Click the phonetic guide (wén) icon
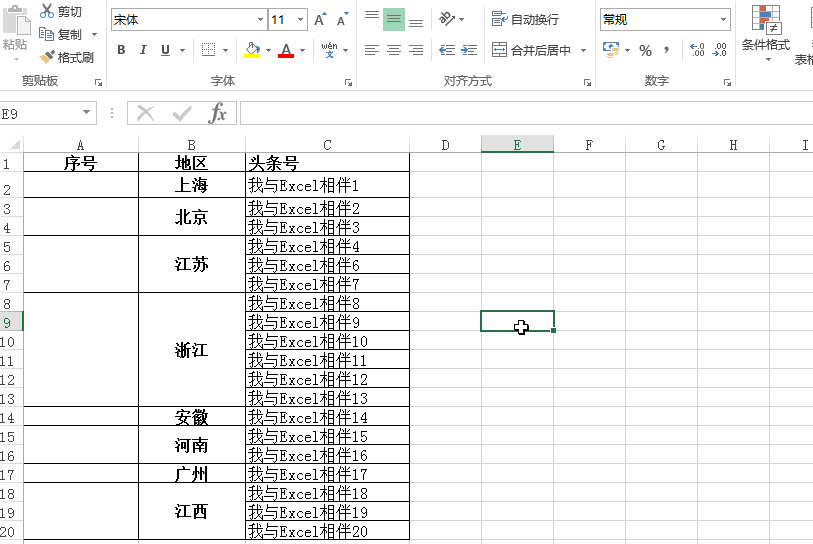This screenshot has height=544, width=813. [329, 50]
